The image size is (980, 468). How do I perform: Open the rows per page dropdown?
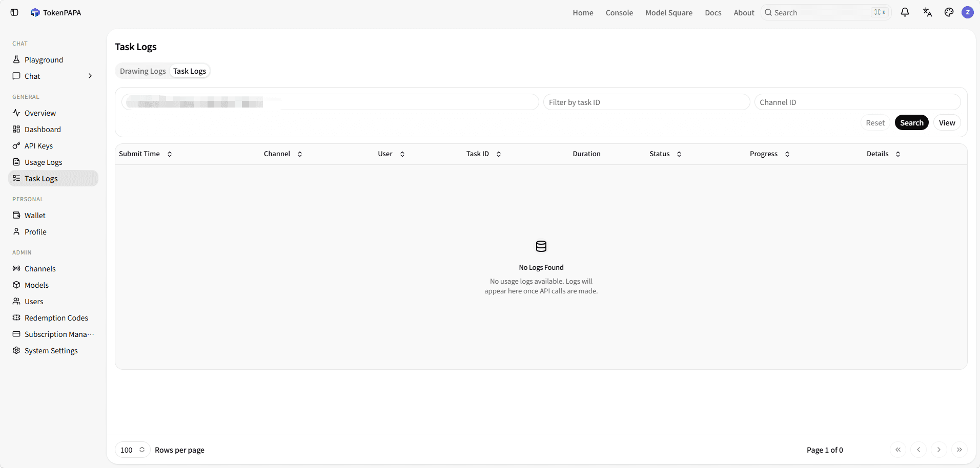pos(132,450)
